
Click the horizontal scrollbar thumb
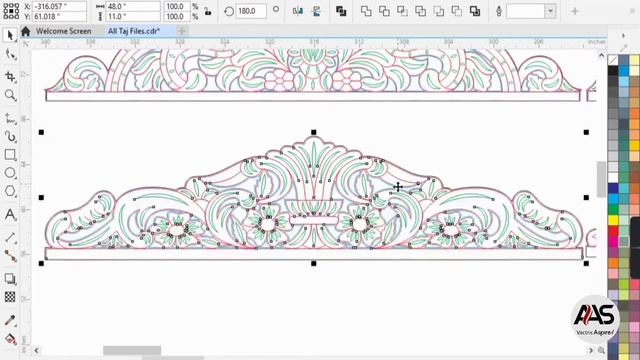(x=132, y=350)
